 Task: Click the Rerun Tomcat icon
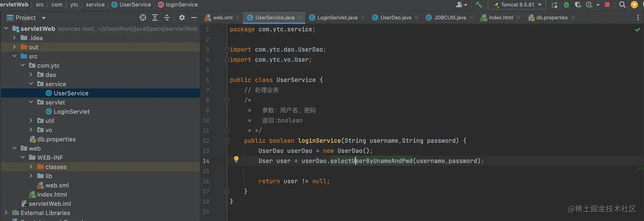554,5
